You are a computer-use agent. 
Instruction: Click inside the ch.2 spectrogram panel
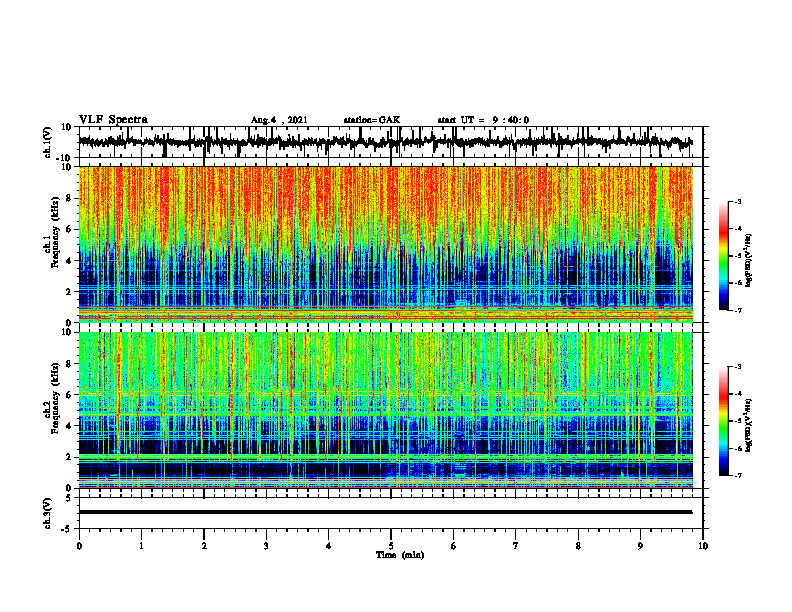386,410
